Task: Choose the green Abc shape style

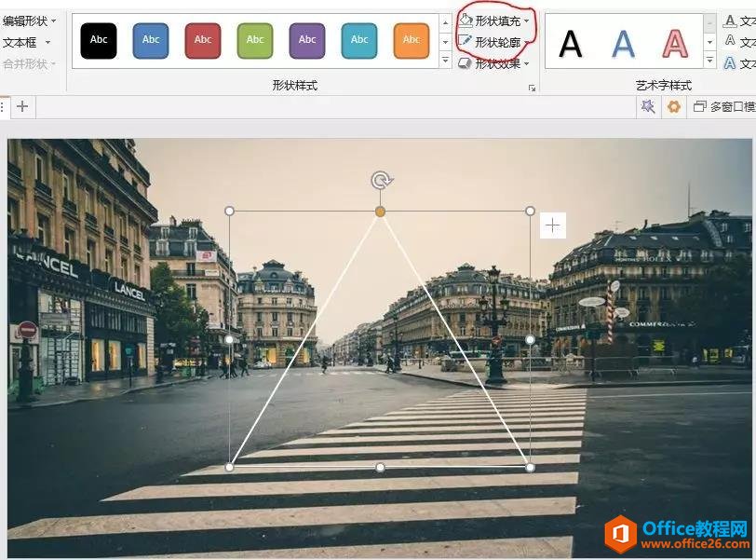Action: 255,40
